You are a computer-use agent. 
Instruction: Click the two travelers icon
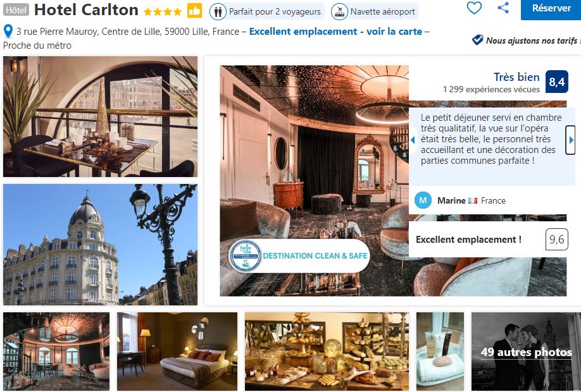point(218,12)
